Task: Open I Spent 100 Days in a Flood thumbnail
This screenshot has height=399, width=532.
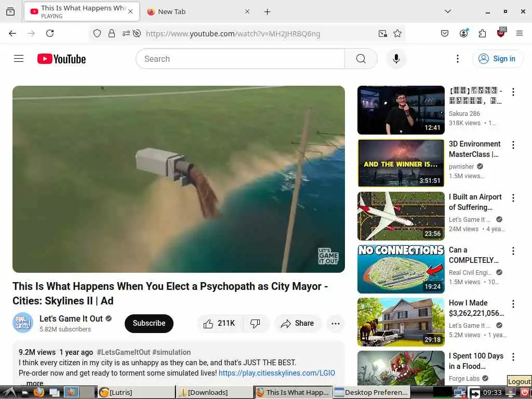Action: pyautogui.click(x=401, y=368)
